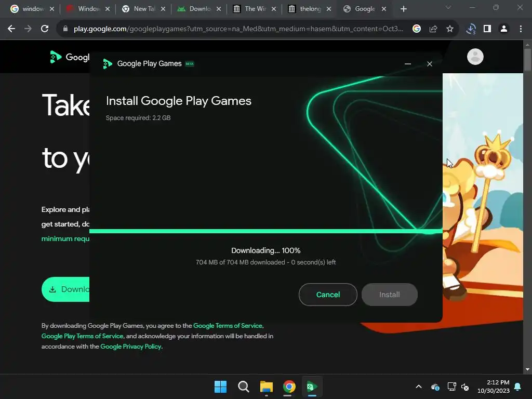532x399 pixels.
Task: Click the page vertical scrollbar thumb
Action: pyautogui.click(x=527, y=60)
